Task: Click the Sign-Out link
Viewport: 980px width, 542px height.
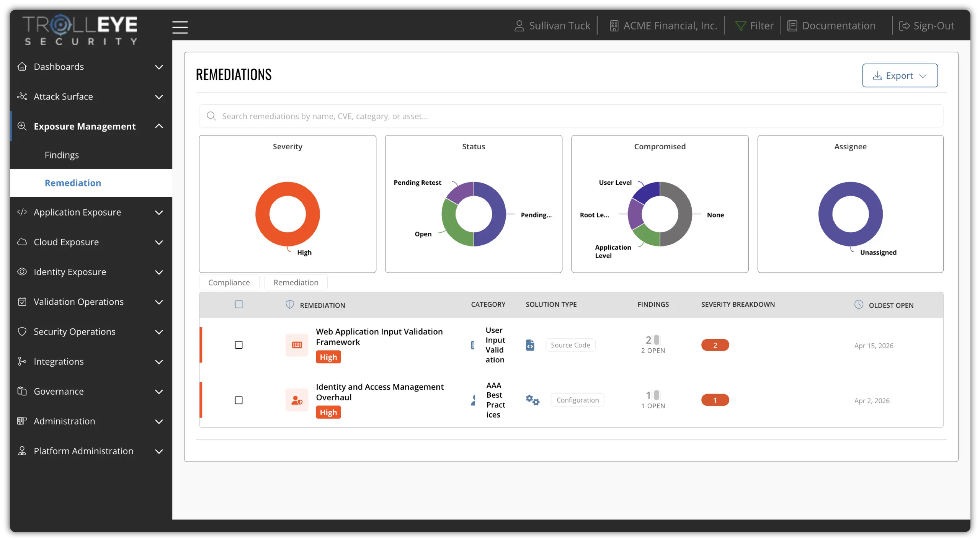Action: pyautogui.click(x=926, y=26)
